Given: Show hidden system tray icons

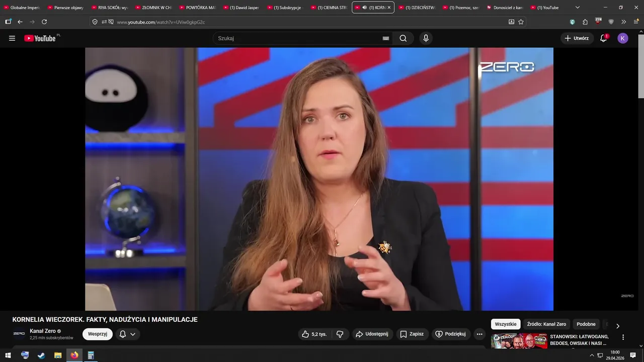Looking at the screenshot, I should (592, 355).
